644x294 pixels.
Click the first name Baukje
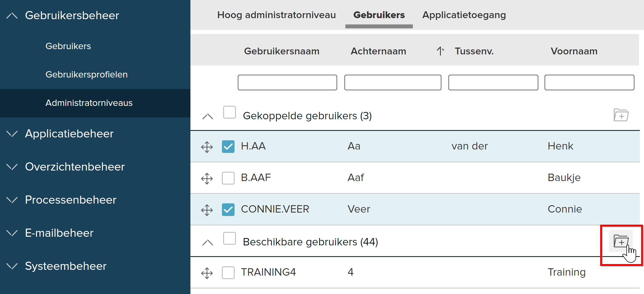564,178
